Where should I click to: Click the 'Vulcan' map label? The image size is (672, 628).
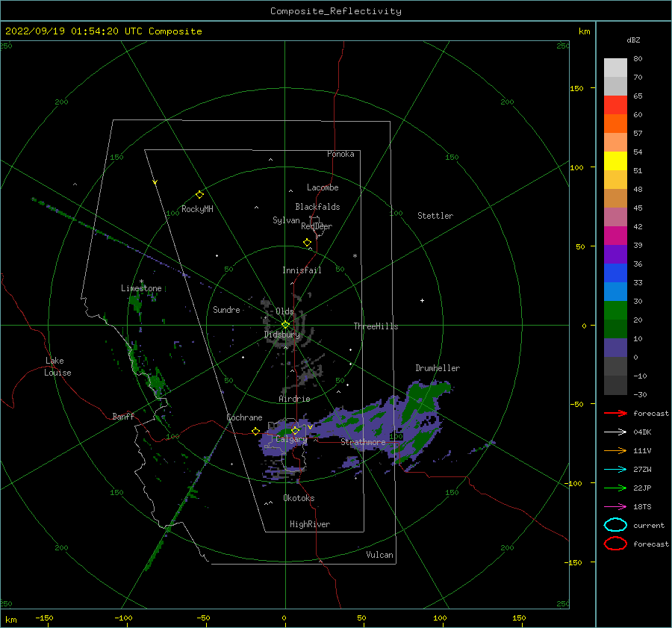[x=379, y=555]
